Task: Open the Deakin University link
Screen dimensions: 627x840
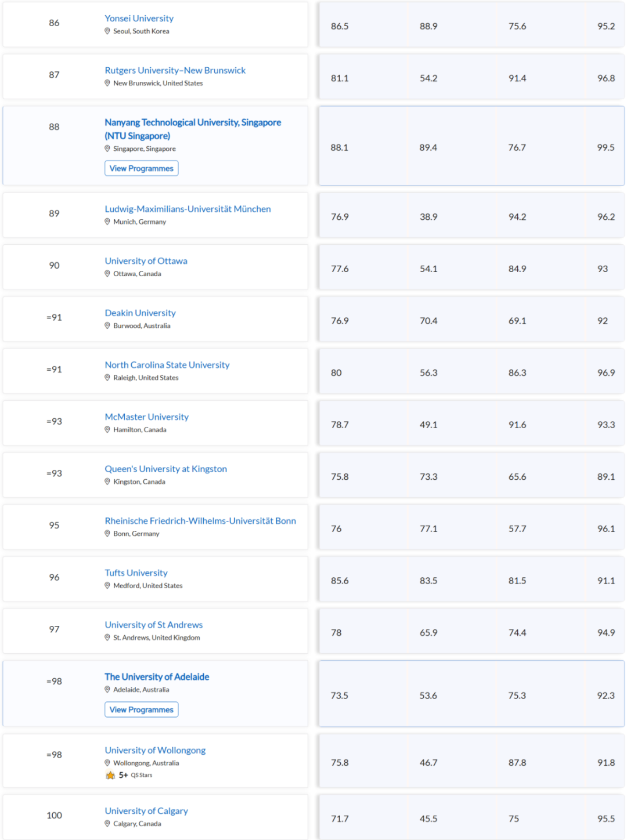Action: click(140, 313)
